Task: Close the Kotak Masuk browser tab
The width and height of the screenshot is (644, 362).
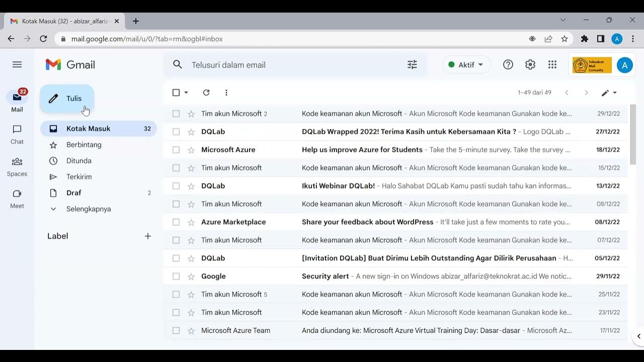Action: tap(117, 21)
